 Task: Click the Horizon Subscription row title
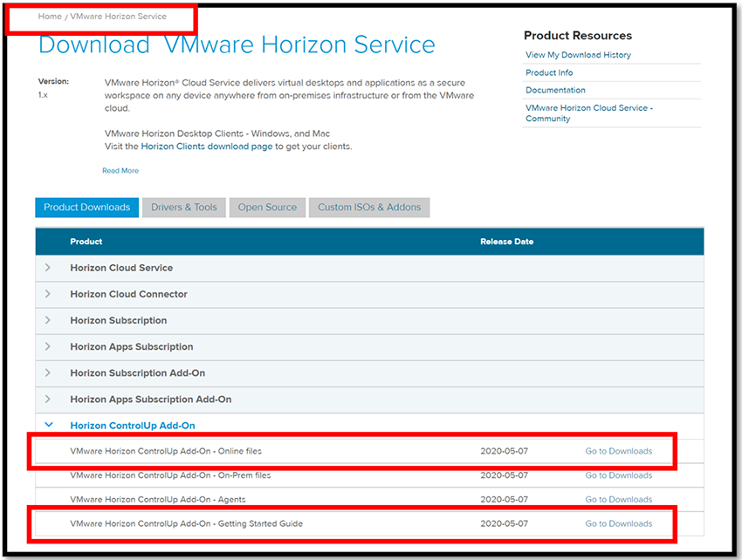pos(119,320)
